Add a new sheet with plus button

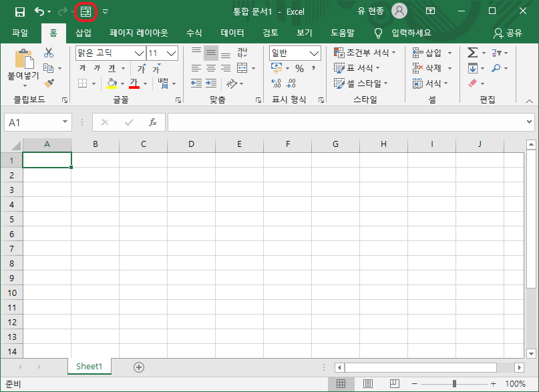point(139,367)
